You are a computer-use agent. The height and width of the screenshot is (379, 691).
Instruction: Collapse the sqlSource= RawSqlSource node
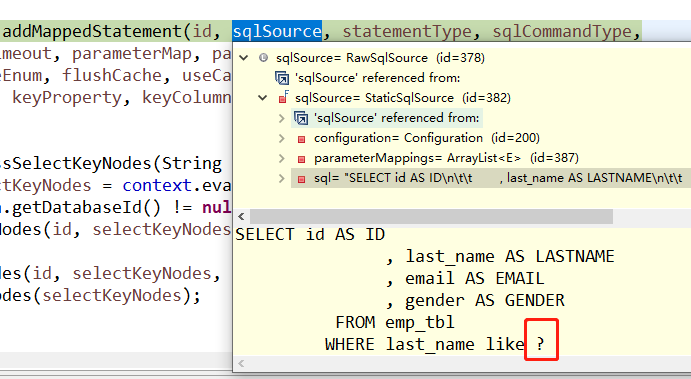click(x=243, y=58)
